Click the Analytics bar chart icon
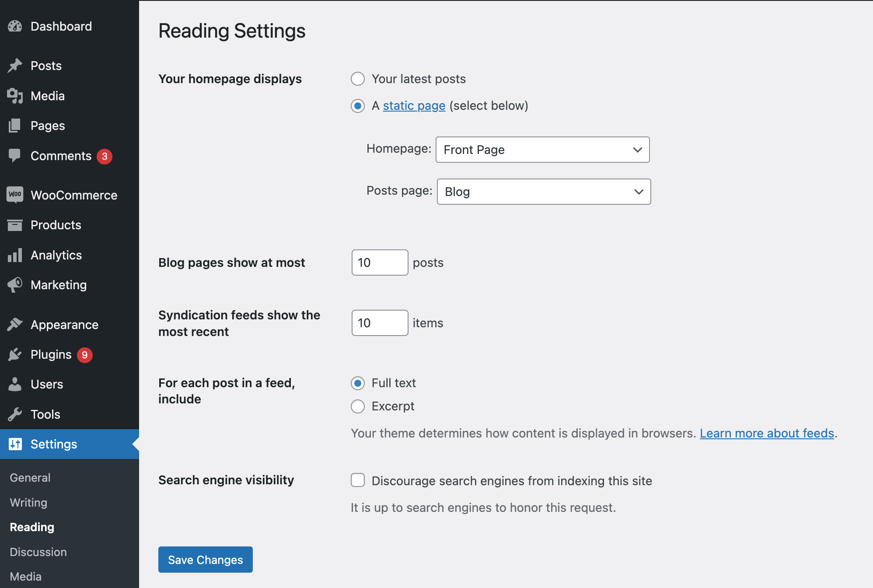Image resolution: width=873 pixels, height=588 pixels. pos(15,255)
